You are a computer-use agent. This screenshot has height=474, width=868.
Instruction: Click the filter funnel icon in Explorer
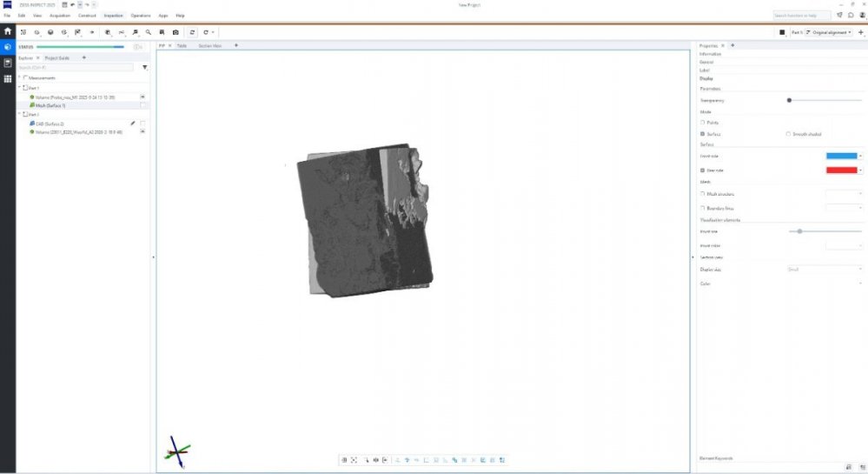[x=145, y=67]
